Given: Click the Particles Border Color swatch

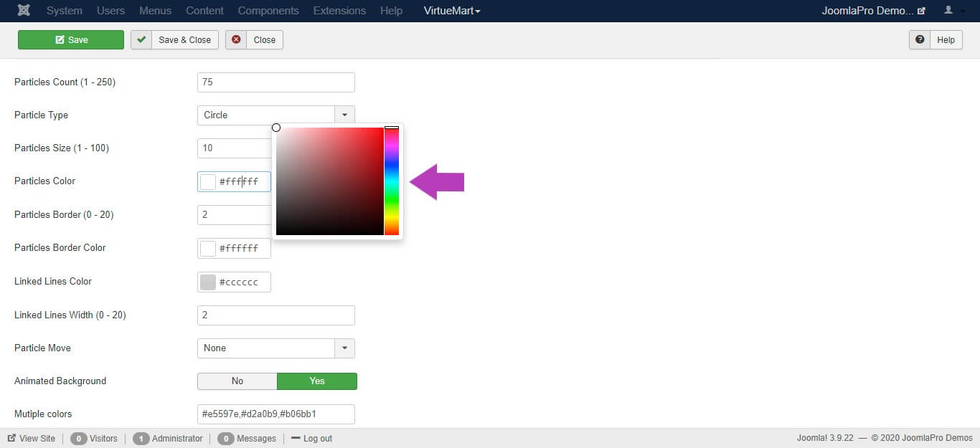Looking at the screenshot, I should point(208,249).
